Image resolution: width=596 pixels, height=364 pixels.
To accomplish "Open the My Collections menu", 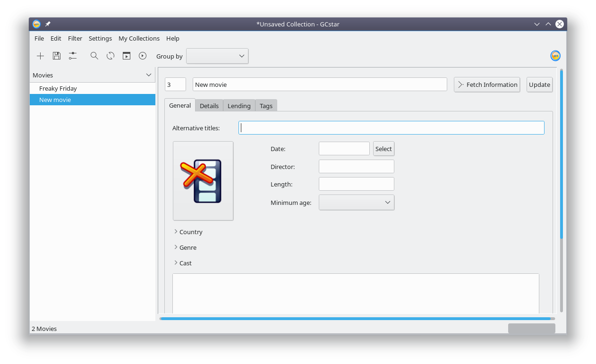I will tap(139, 38).
